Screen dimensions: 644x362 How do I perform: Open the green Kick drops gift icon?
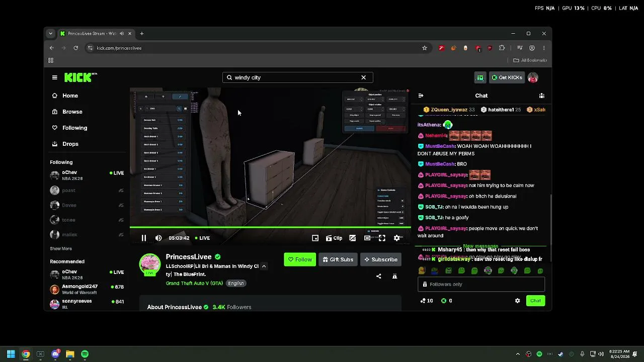pyautogui.click(x=480, y=77)
